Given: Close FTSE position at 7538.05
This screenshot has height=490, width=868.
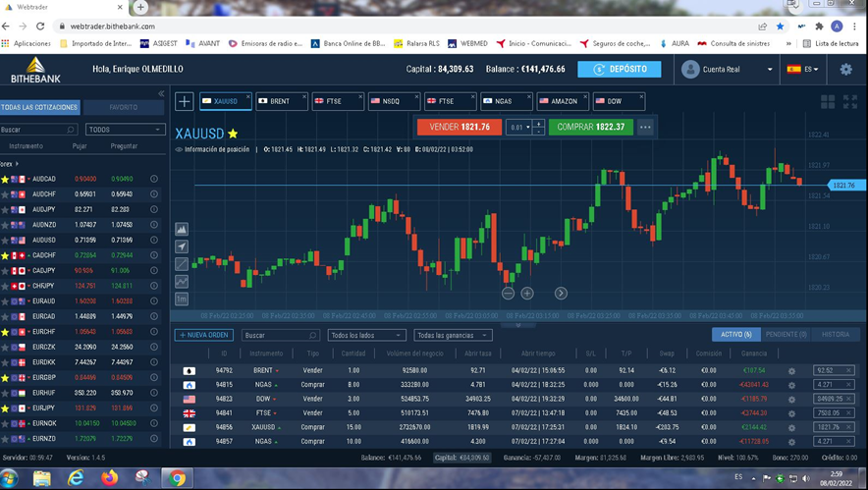Looking at the screenshot, I should [x=848, y=413].
